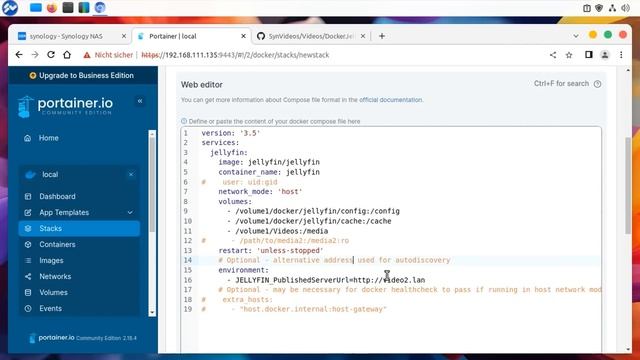Click the '/volume1/Videos:/media' line
Viewport: 640px width, 360px height.
278,231
